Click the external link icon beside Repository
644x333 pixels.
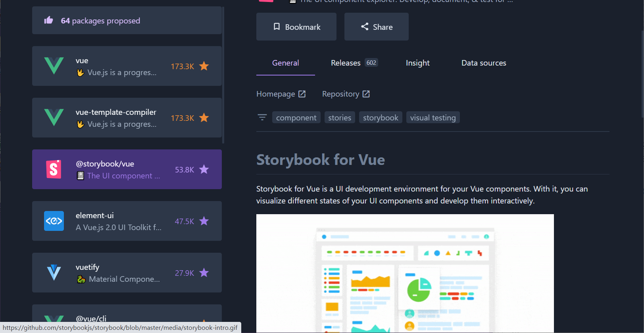click(x=366, y=94)
